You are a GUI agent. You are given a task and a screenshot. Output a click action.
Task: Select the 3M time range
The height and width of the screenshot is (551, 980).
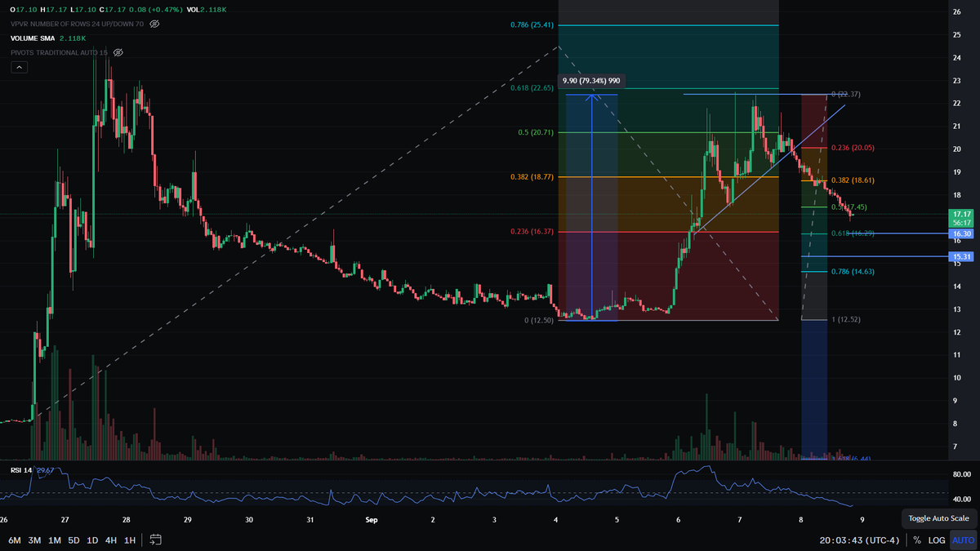click(x=34, y=540)
